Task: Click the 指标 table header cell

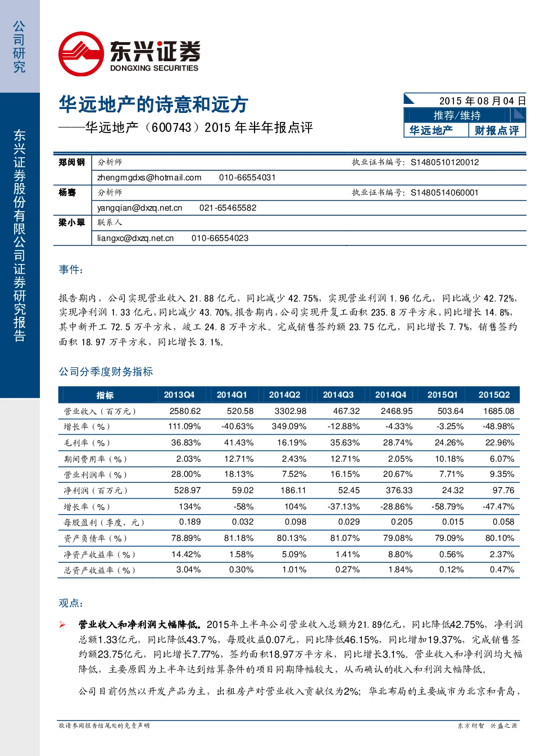Action: (x=105, y=395)
